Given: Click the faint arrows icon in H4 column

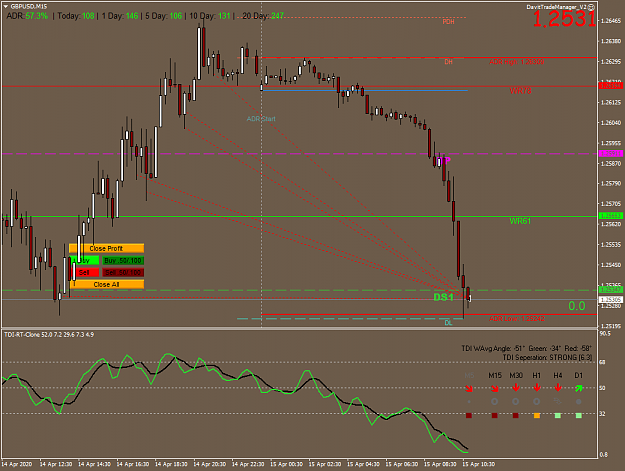Looking at the screenshot, I should coord(558,402).
